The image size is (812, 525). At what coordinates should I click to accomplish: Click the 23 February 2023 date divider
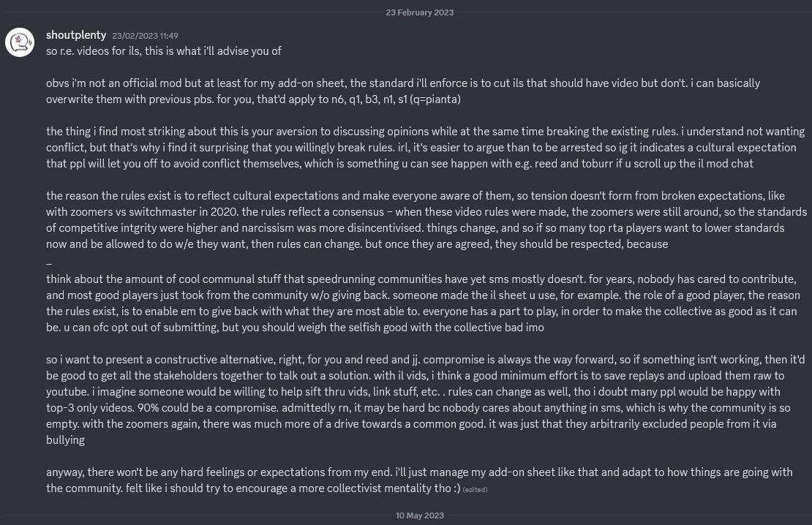(x=420, y=12)
